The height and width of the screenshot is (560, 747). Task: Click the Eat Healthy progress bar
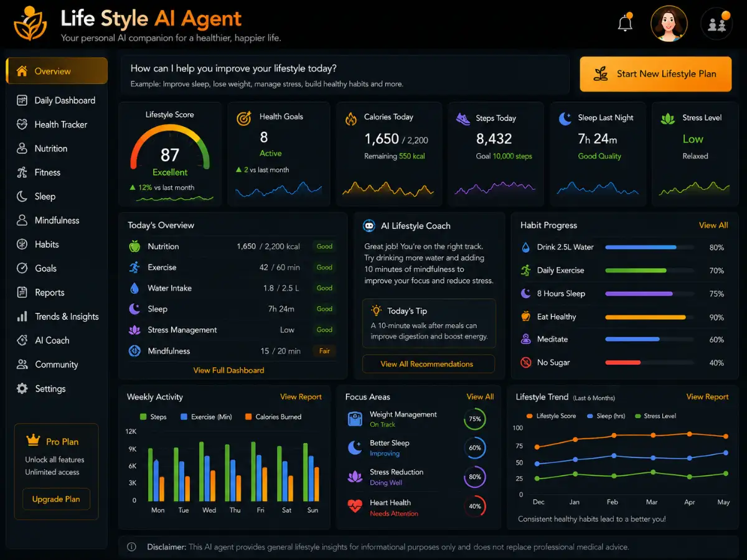click(x=650, y=317)
